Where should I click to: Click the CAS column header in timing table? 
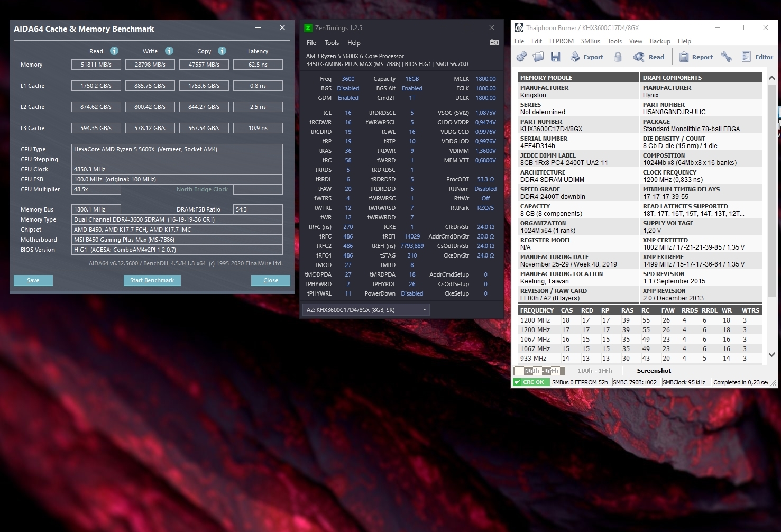click(567, 310)
